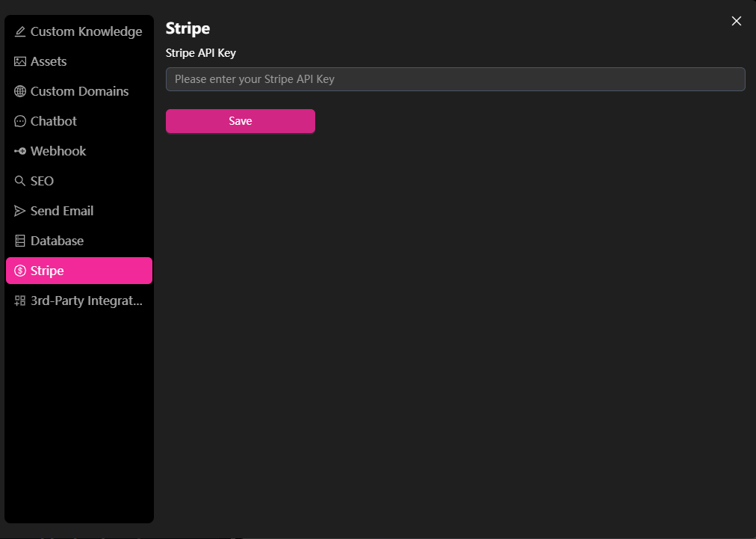
Task: Click the pencil icon beside Custom Knowledge
Action: click(x=20, y=31)
